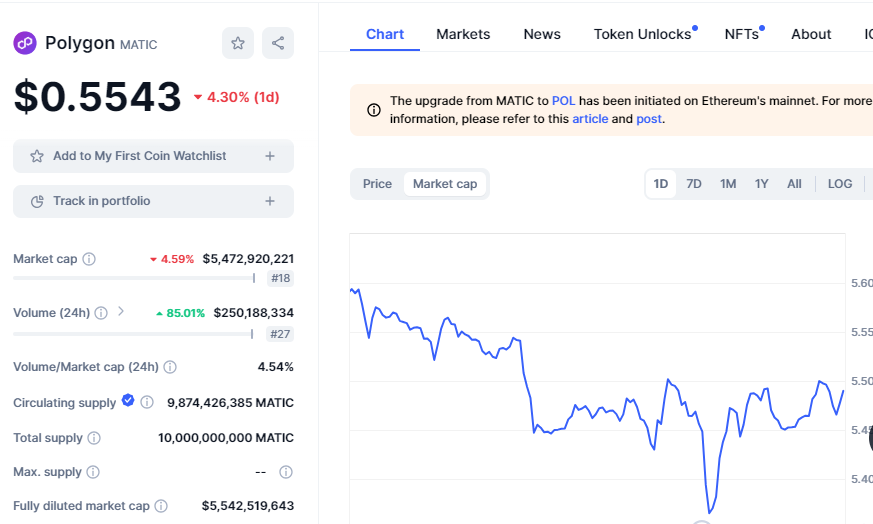Click the $5,472,920,221 market cap value
Screen dimensions: 873x524
pyautogui.click(x=248, y=259)
